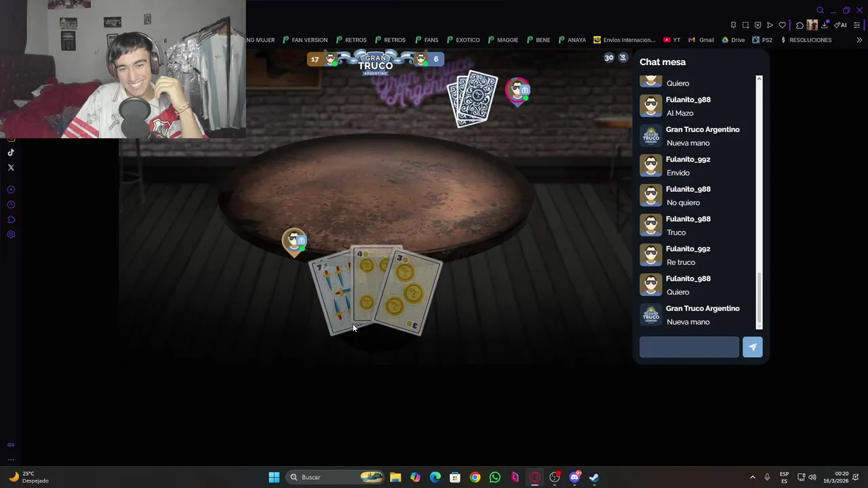This screenshot has width=868, height=488.
Task: Open sidebar Settings gear icon
Action: coord(11,235)
